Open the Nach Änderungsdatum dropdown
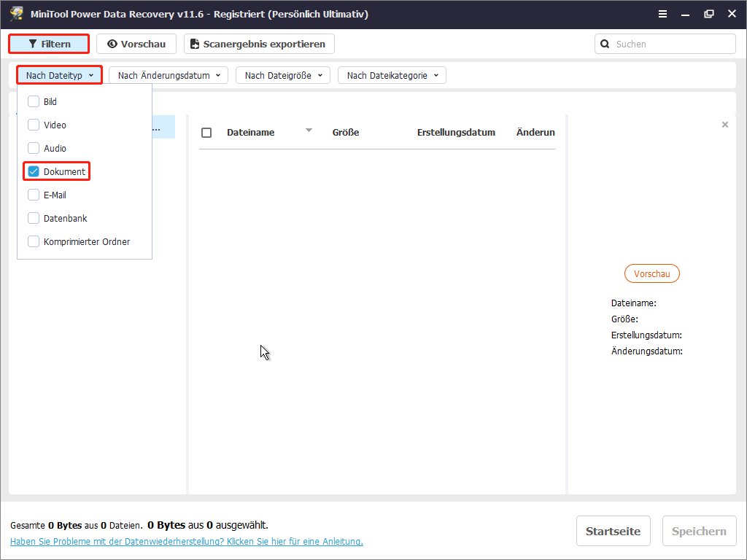This screenshot has height=560, width=747. click(x=169, y=75)
